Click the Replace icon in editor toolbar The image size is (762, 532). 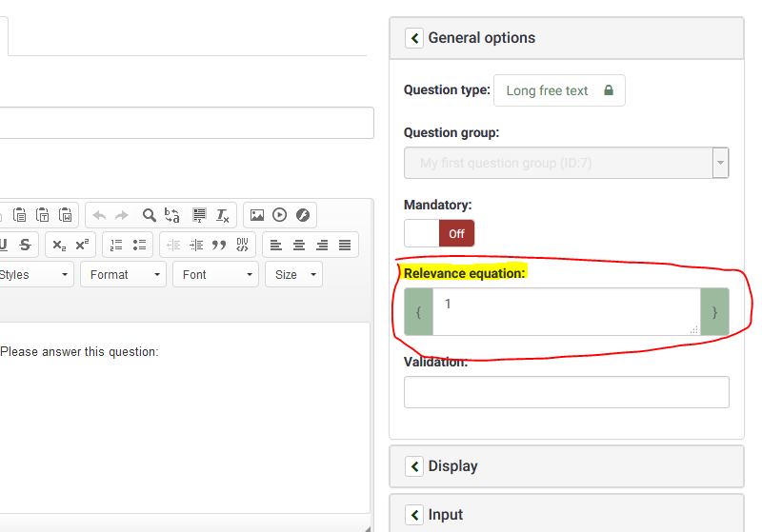(x=172, y=215)
